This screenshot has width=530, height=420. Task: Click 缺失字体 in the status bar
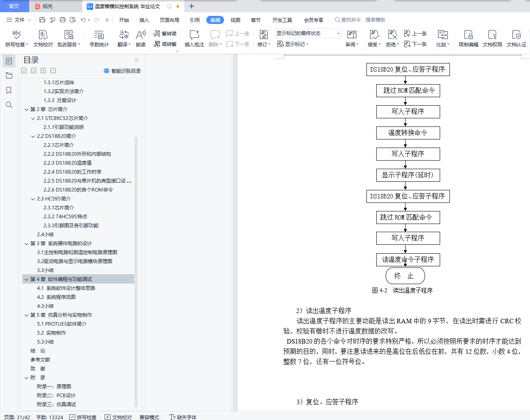(x=183, y=417)
